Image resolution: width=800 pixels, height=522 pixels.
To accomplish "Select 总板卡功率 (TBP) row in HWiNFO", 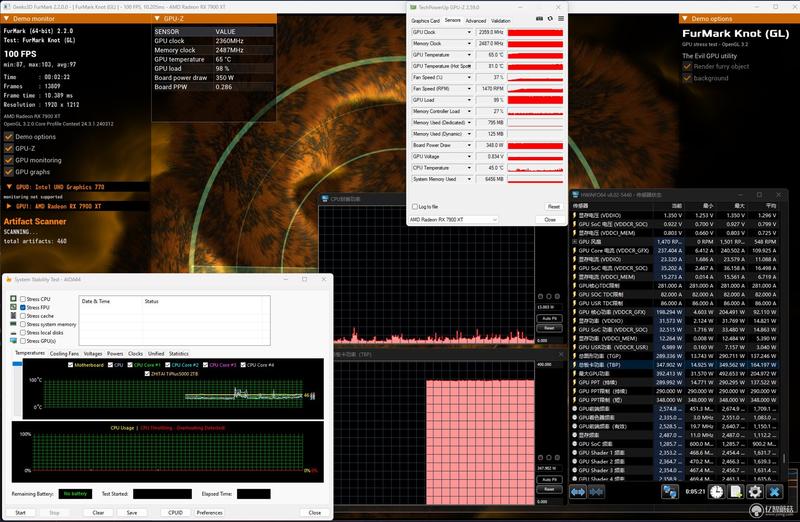I will [x=676, y=365].
